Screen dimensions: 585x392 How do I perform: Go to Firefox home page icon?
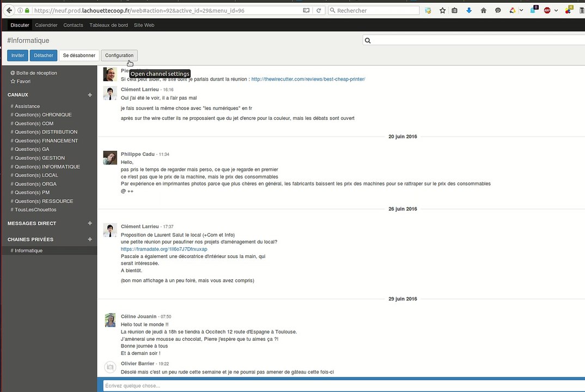pos(484,10)
